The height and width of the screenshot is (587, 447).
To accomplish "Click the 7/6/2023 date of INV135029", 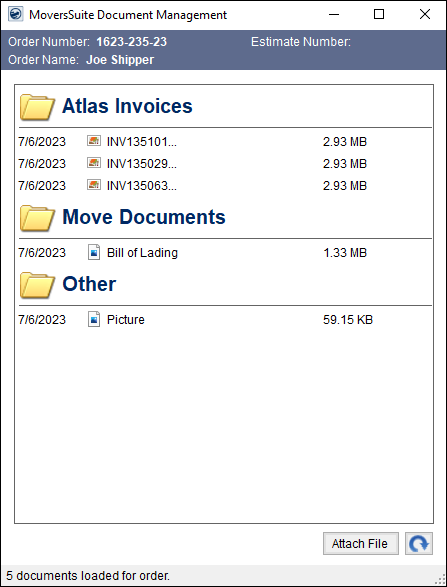I will click(x=42, y=164).
